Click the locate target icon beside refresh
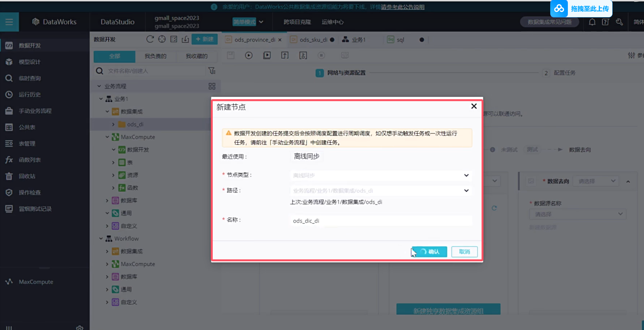 tap(162, 39)
